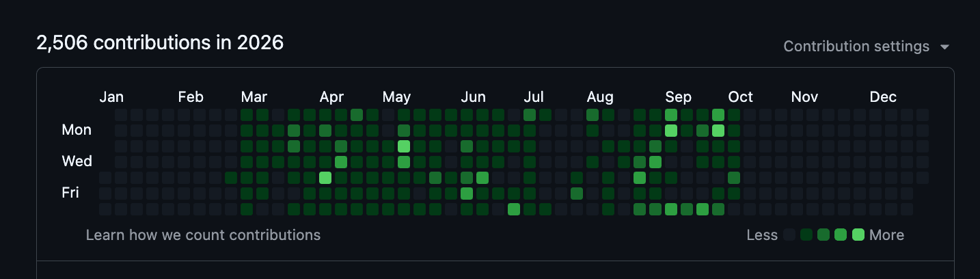Select the Jun month label

click(473, 97)
